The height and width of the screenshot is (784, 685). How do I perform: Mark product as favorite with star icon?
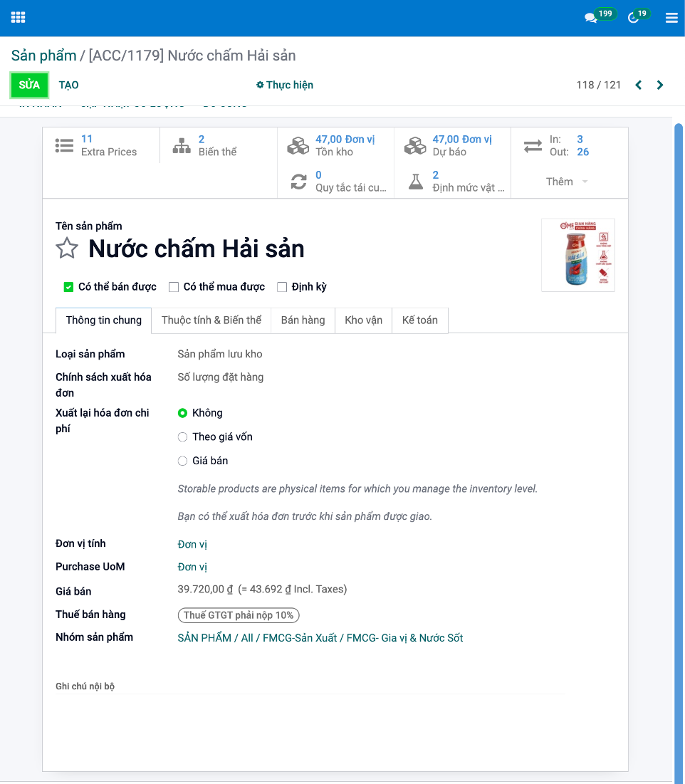click(x=67, y=249)
